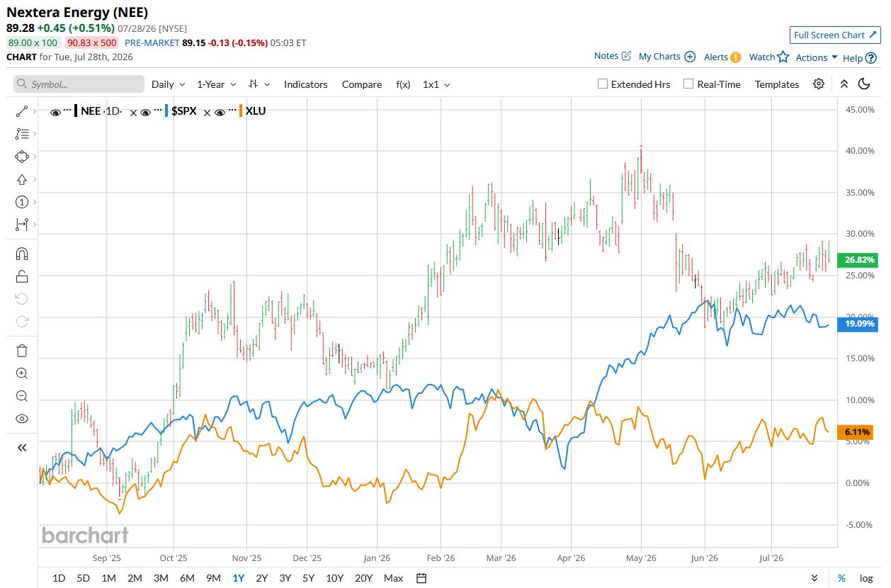Click the blue $SPX color bar
The width and height of the screenshot is (891, 588).
pos(166,111)
